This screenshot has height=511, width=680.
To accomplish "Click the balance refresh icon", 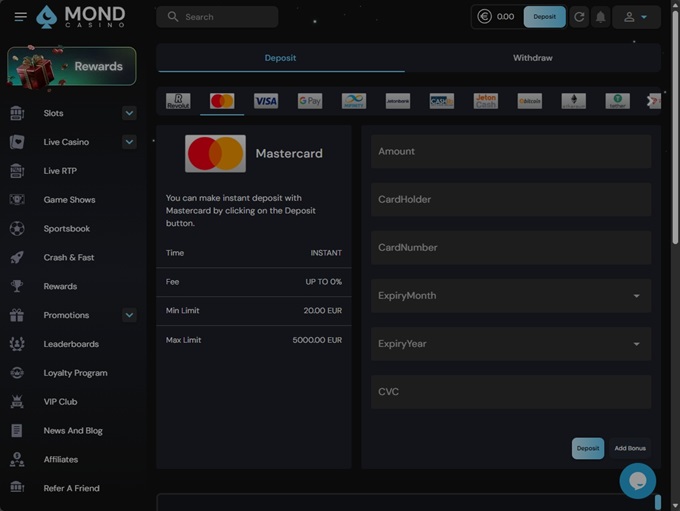I will (x=579, y=17).
